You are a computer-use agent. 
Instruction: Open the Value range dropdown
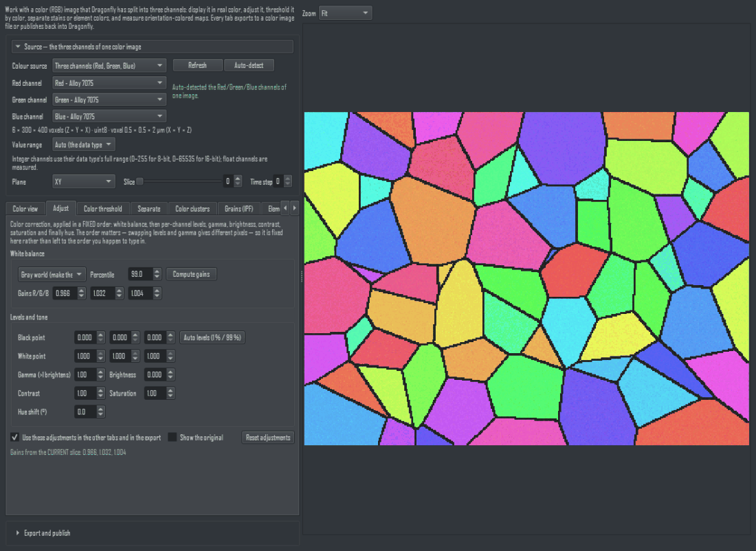click(83, 144)
